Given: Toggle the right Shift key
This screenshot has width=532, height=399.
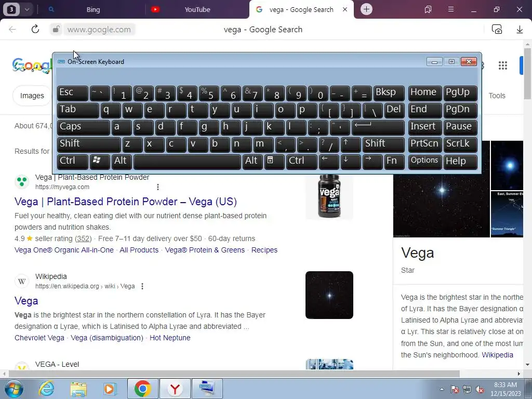Looking at the screenshot, I should point(383,144).
